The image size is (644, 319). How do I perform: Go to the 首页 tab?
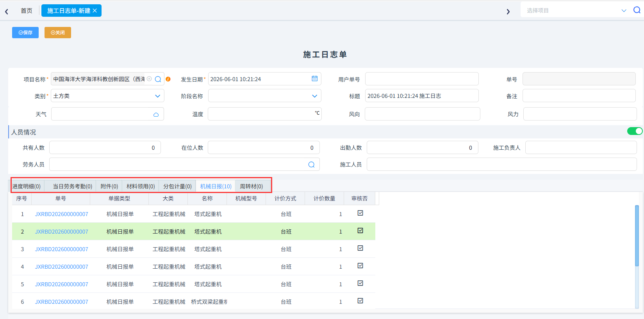(27, 11)
